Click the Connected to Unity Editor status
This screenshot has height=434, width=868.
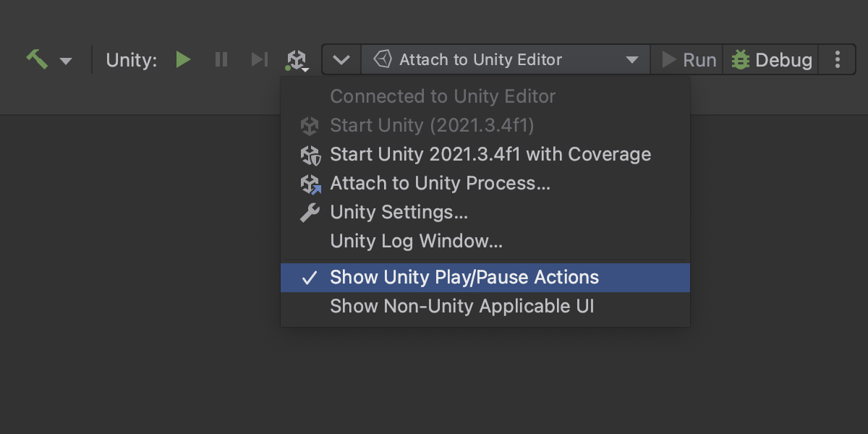pos(443,97)
